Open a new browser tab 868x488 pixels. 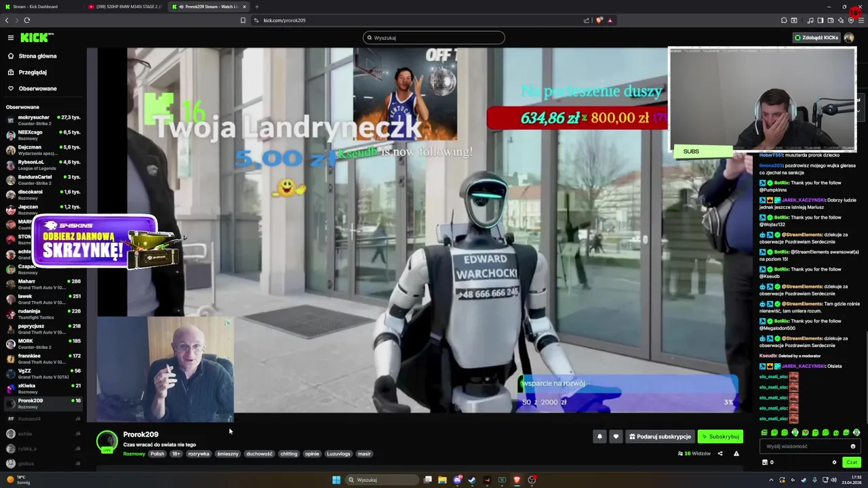click(256, 7)
